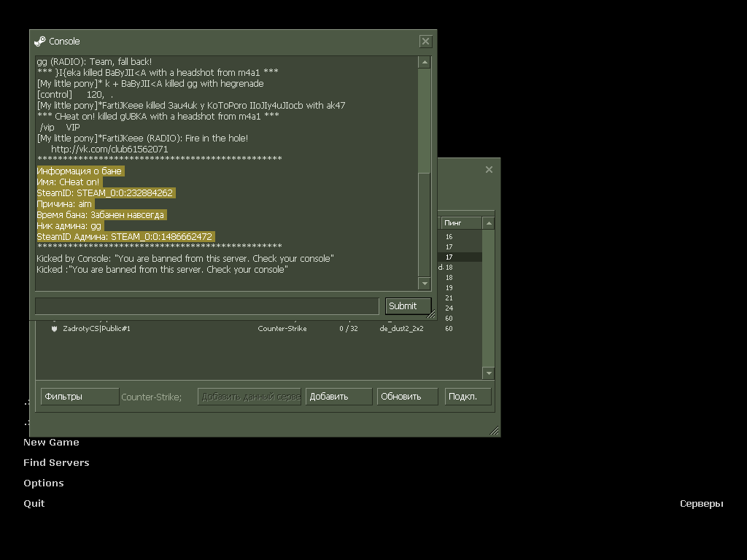Click the Время бана: Забанен навсегда line
This screenshot has height=560, width=747.
[101, 215]
